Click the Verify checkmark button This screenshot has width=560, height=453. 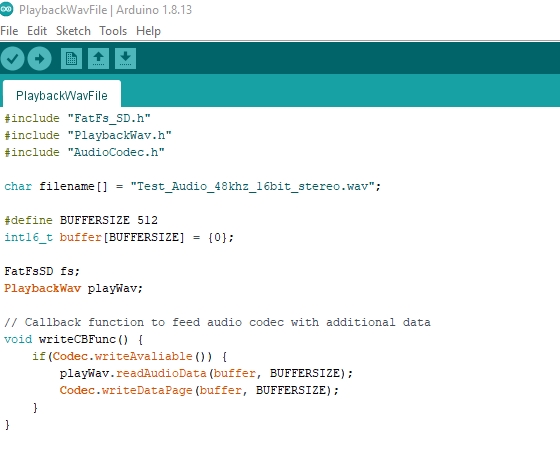[12, 59]
